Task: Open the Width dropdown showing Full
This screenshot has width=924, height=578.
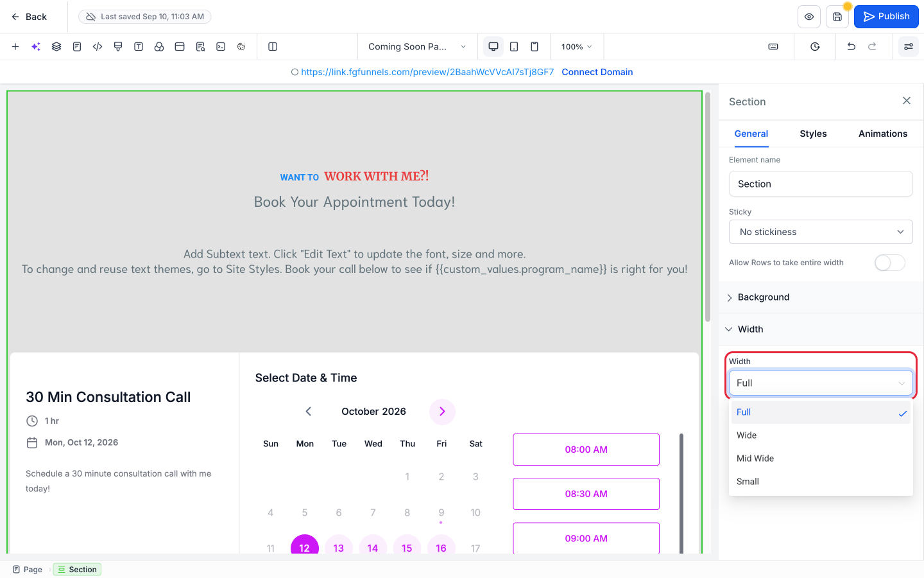Action: click(821, 383)
